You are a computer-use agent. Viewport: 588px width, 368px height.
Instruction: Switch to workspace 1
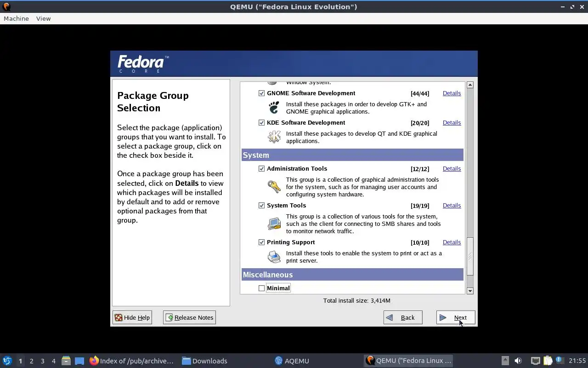point(20,361)
